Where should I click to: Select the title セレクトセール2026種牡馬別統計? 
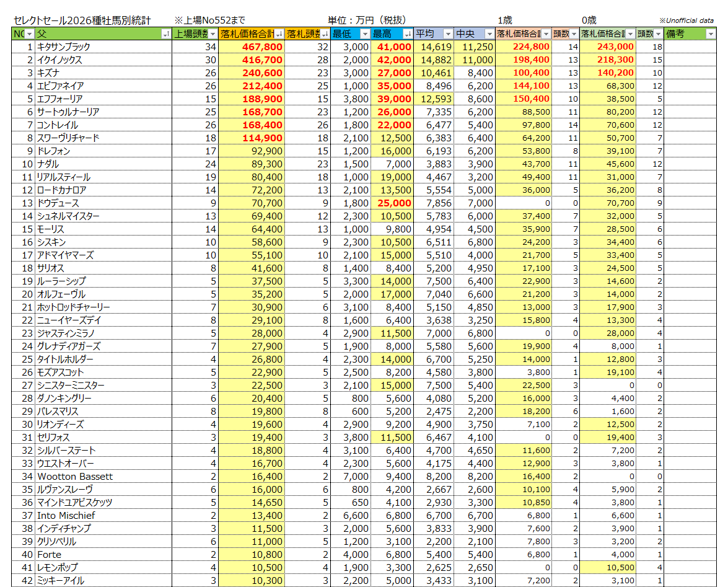pos(82,20)
